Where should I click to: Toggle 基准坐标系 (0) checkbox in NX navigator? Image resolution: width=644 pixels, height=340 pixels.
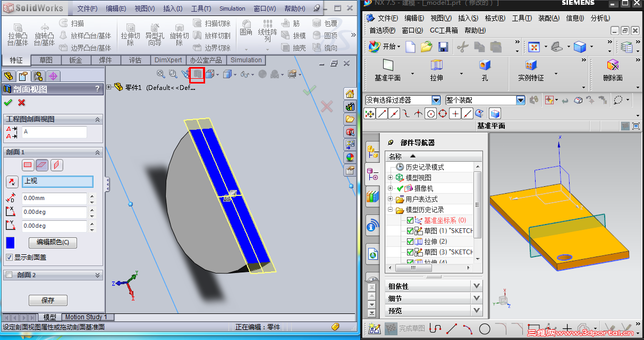pos(410,220)
